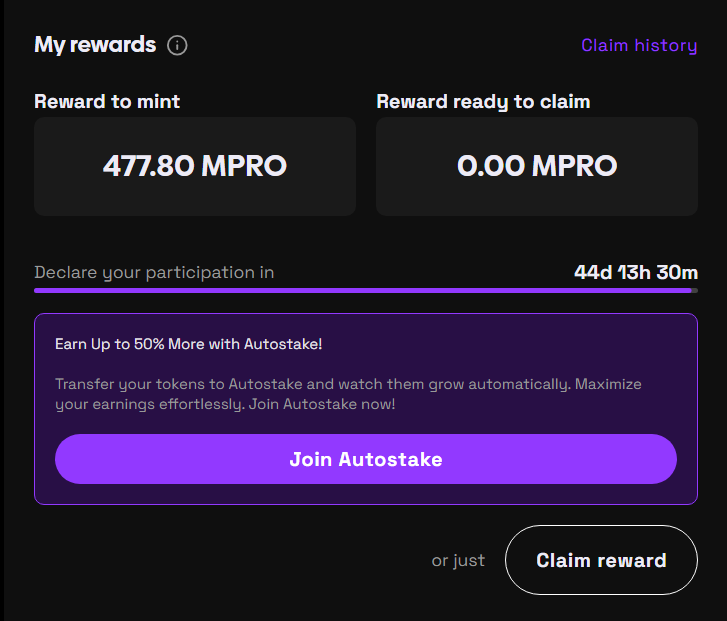
Task: Click the Join Autostake now! sentence text
Action: coord(324,405)
